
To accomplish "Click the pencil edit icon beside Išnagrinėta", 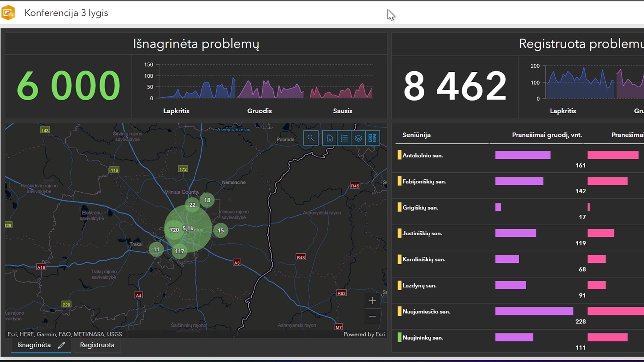I will point(61,345).
